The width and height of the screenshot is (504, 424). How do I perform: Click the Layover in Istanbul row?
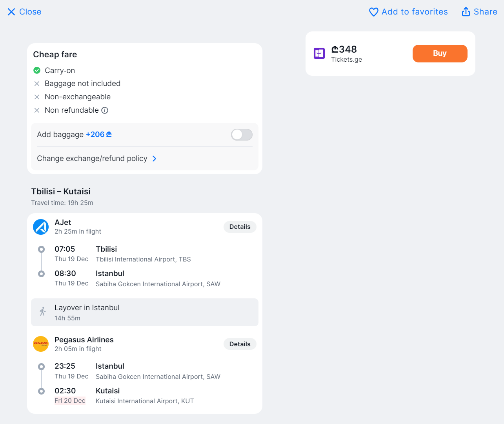pos(145,313)
